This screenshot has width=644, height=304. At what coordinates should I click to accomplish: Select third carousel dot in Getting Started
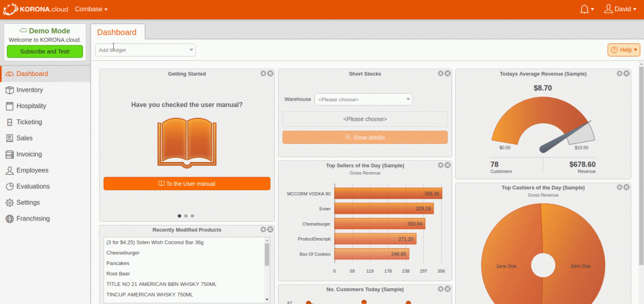coord(192,215)
